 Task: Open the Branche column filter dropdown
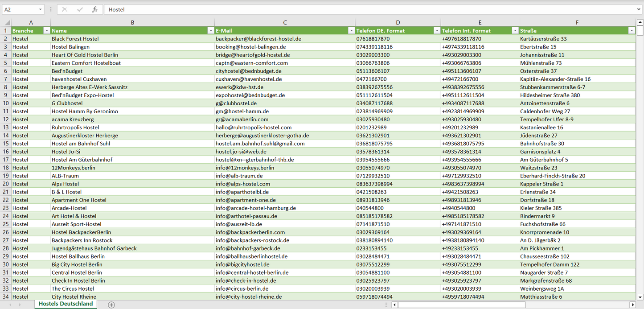46,31
